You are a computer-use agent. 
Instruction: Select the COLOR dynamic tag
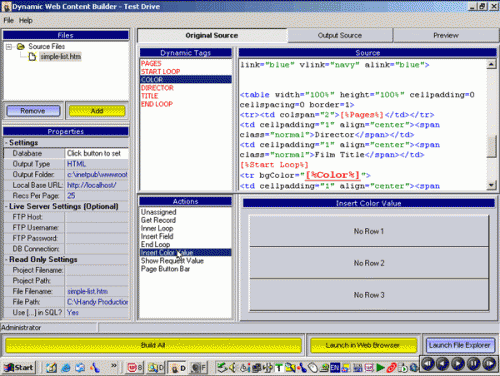point(186,80)
